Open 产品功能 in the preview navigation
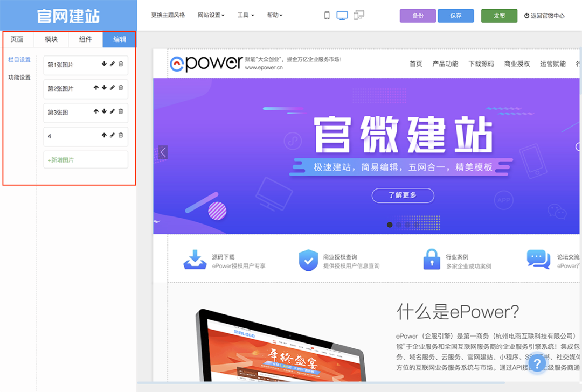This screenshot has height=392, width=582. click(445, 64)
